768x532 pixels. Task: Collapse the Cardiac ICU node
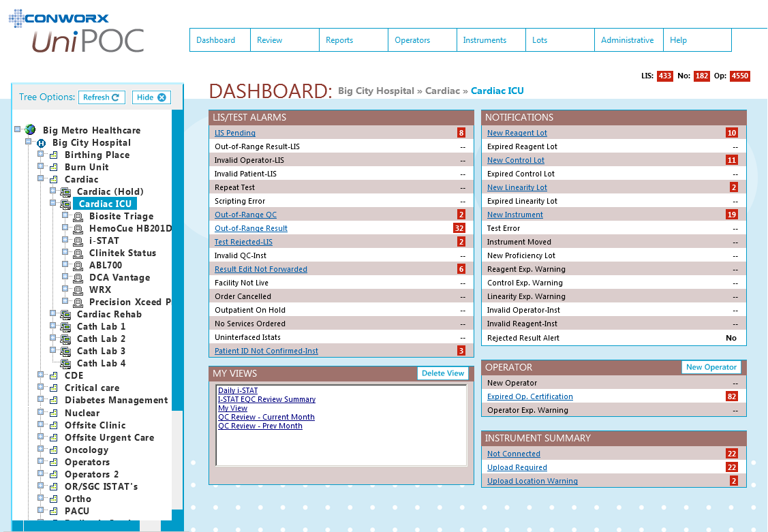tap(53, 202)
